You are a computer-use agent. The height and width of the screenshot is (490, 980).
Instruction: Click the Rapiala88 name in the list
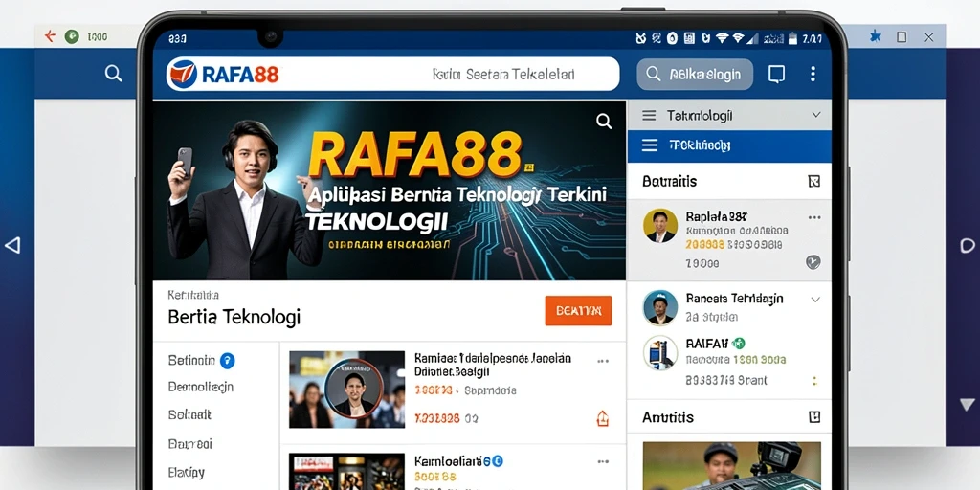(x=716, y=217)
